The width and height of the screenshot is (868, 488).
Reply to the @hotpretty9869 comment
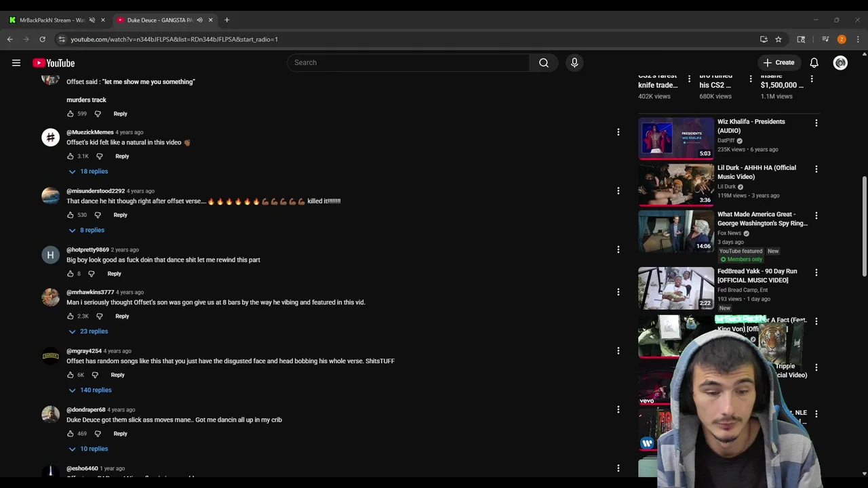pyautogui.click(x=114, y=274)
